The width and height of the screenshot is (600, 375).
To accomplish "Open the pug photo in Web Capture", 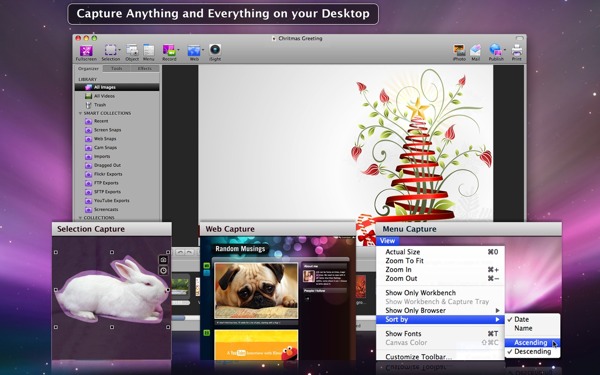I will [x=256, y=290].
